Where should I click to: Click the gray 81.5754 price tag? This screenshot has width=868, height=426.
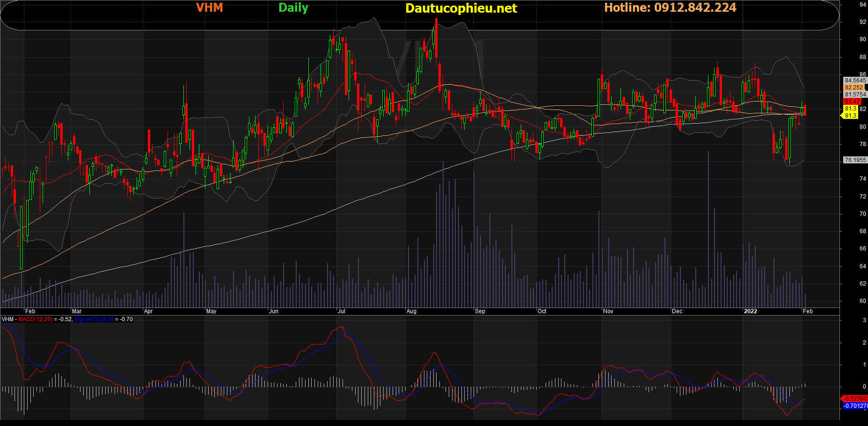[855, 95]
